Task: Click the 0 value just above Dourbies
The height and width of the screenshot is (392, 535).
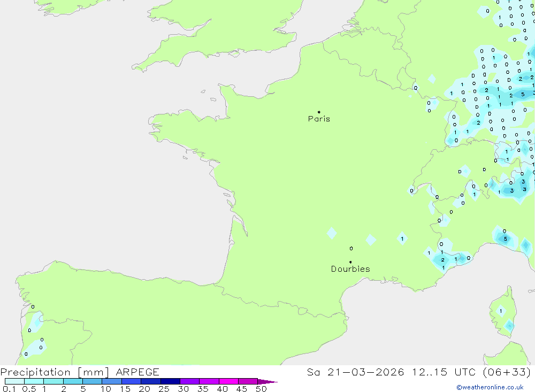Action: (351, 249)
